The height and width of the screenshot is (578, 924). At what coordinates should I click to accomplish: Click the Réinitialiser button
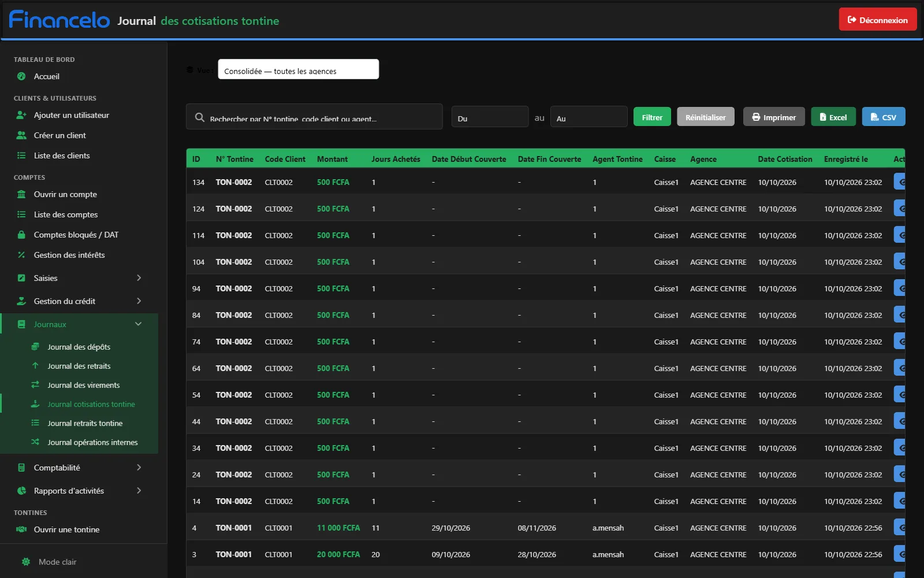click(706, 117)
